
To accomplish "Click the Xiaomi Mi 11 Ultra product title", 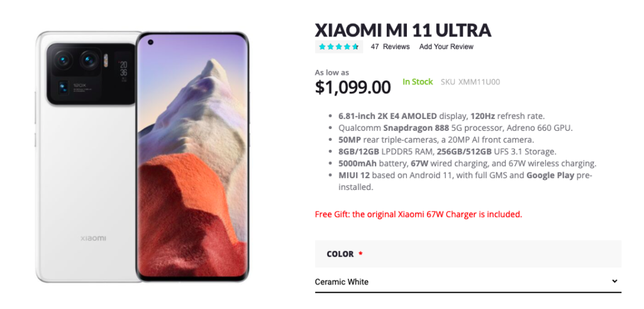I will click(402, 30).
